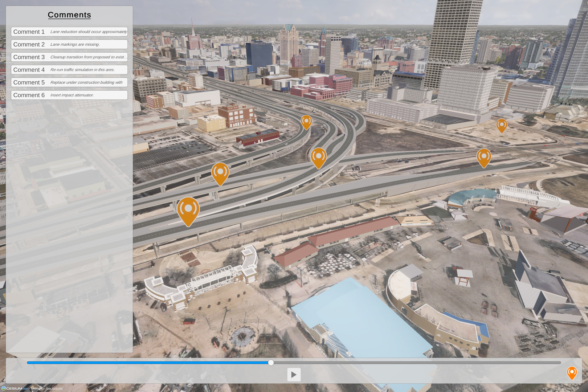
Task: Select the right-side pin on the straight highway
Action: [x=483, y=157]
